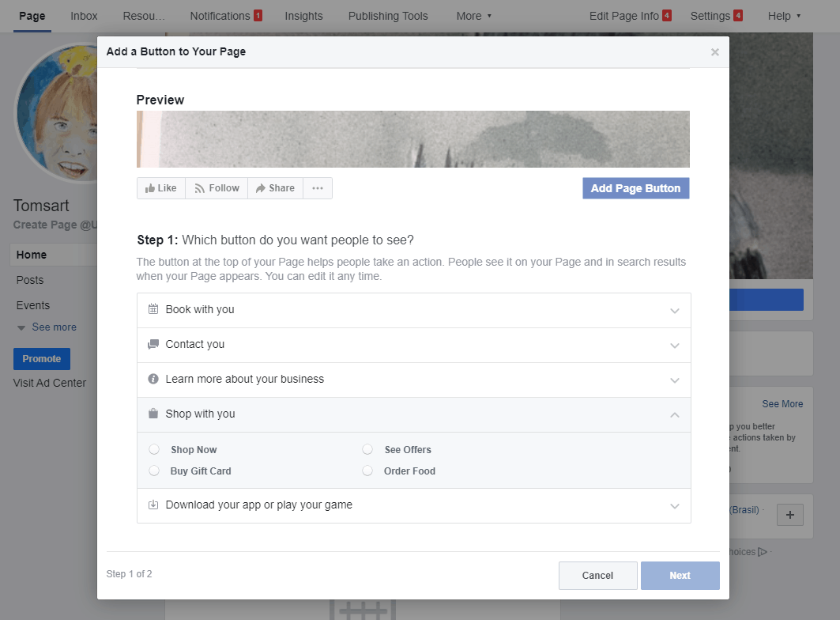The height and width of the screenshot is (620, 840).
Task: Click the Next button
Action: click(680, 576)
